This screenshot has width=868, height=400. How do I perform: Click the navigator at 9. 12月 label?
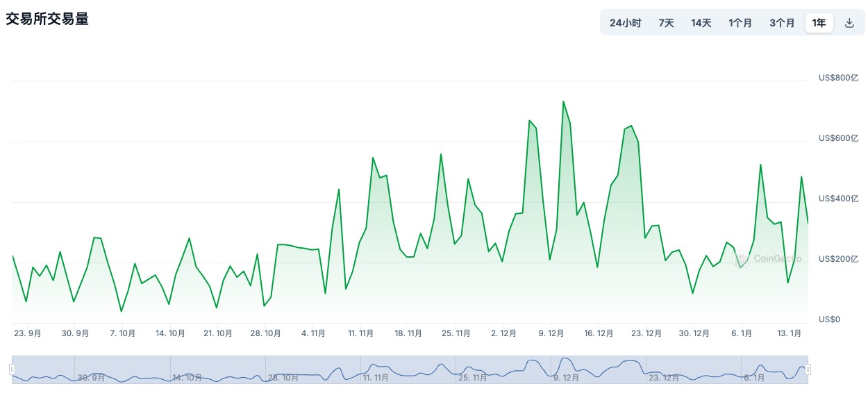[x=567, y=378]
